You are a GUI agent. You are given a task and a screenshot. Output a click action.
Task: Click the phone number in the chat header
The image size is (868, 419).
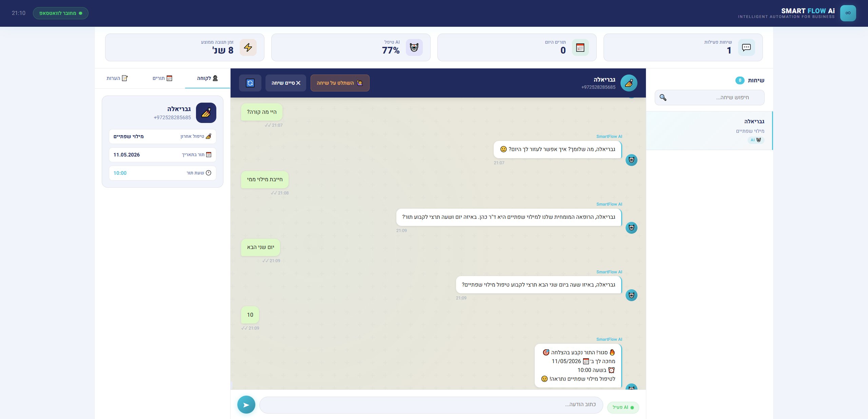tap(598, 87)
